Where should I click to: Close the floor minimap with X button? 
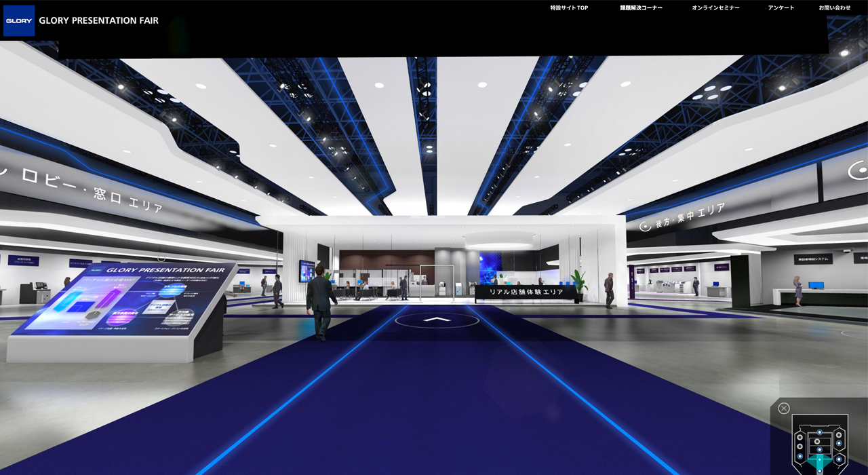pyautogui.click(x=784, y=408)
